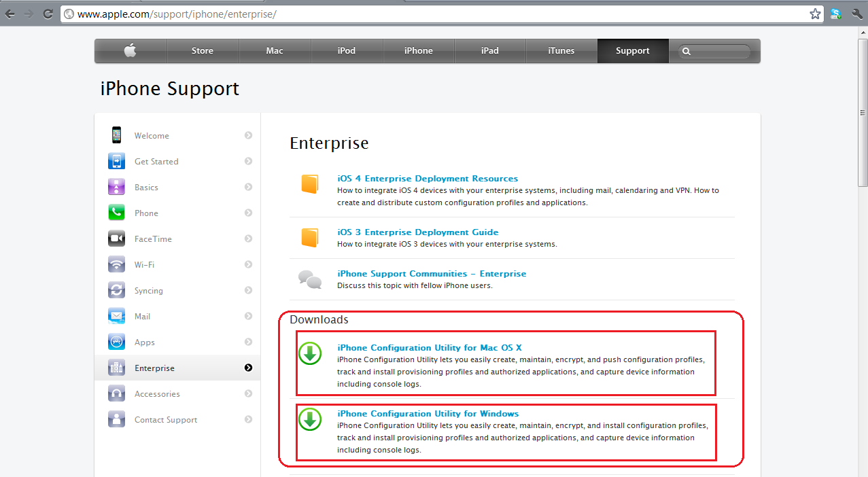Click the Enterprise row's black arrow
The height and width of the screenshot is (477, 868).
pos(248,368)
